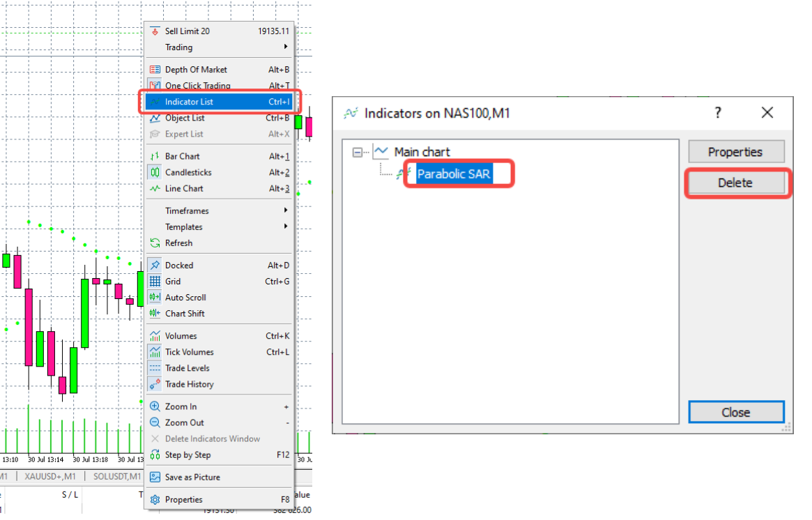This screenshot has width=812, height=520.
Task: Select the Candlesticks chart icon
Action: [155, 172]
